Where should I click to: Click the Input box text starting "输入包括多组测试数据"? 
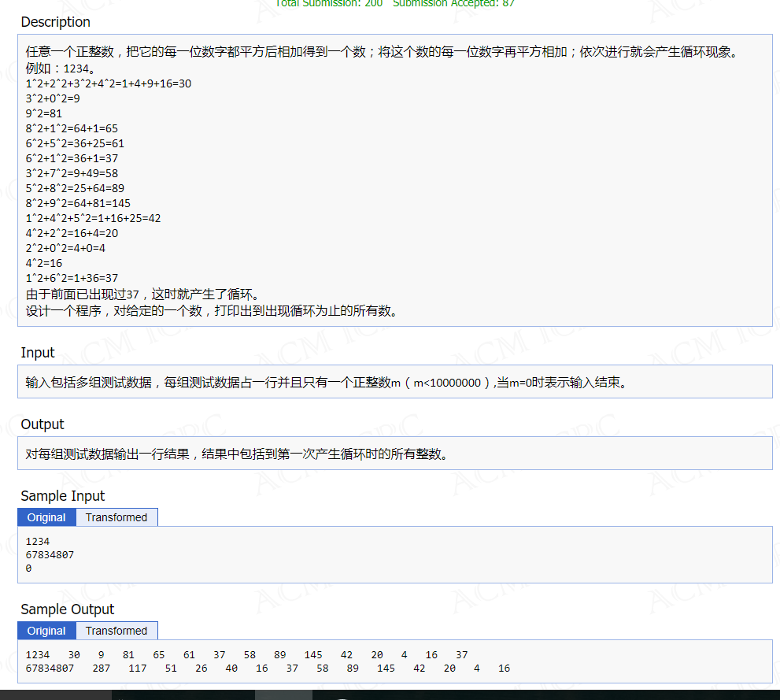tap(327, 383)
